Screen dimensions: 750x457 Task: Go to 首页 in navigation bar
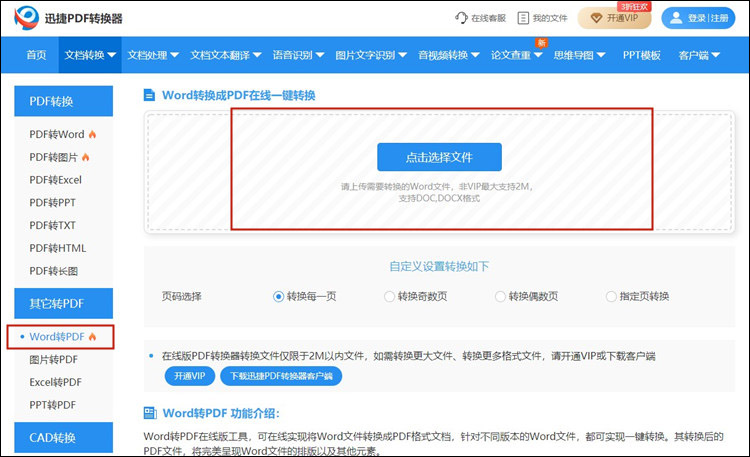click(36, 55)
